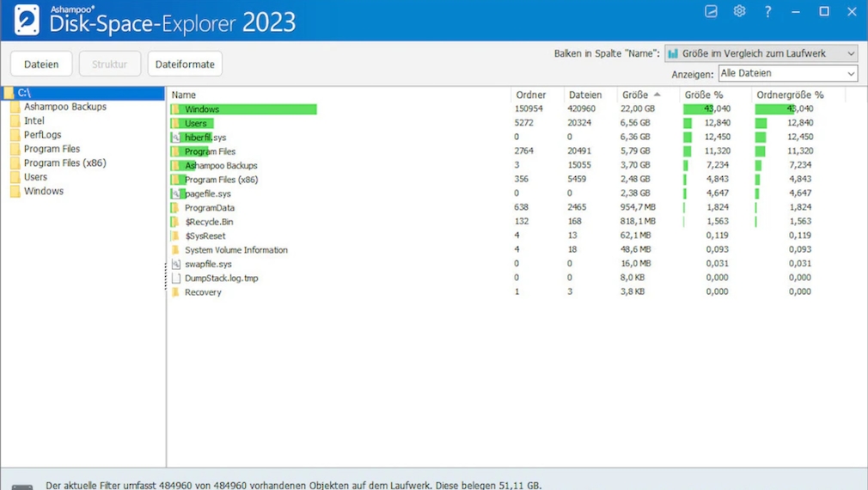Click the Windows folder icon in file list
Viewport: 868px width, 490px height.
(176, 109)
